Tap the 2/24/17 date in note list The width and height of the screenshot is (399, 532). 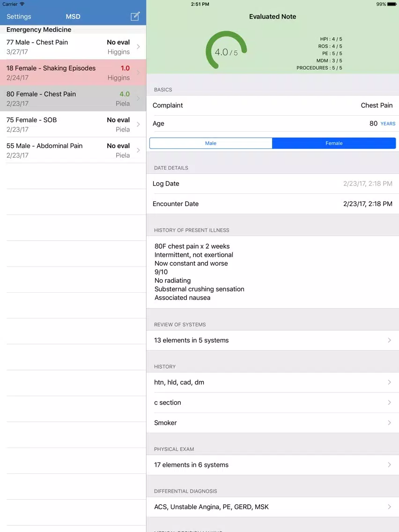click(x=17, y=78)
